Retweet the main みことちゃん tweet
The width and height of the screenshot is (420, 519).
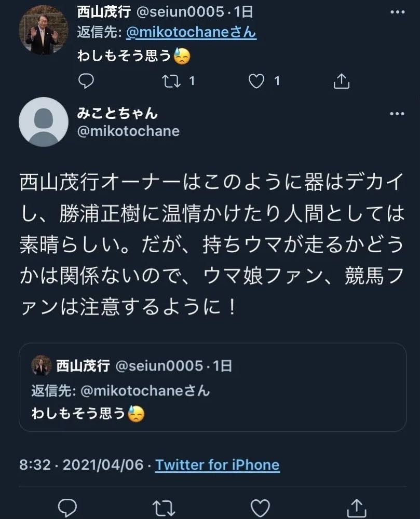point(165,507)
